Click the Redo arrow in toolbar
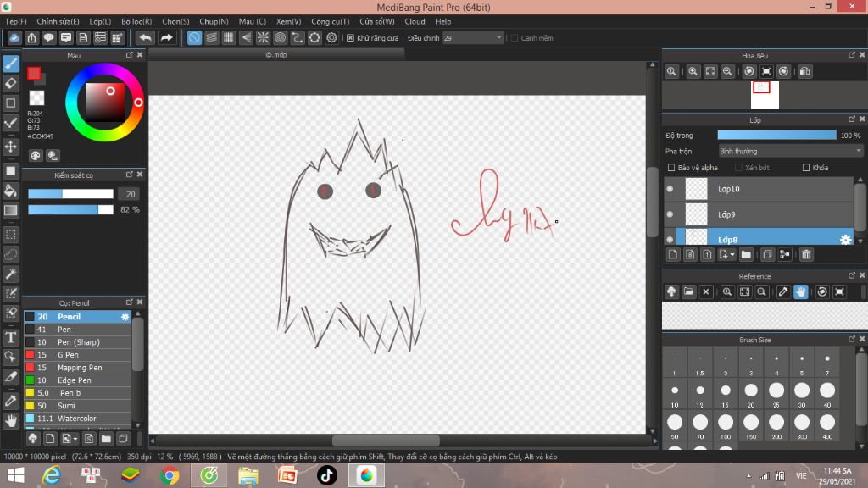868x488 pixels. click(166, 37)
